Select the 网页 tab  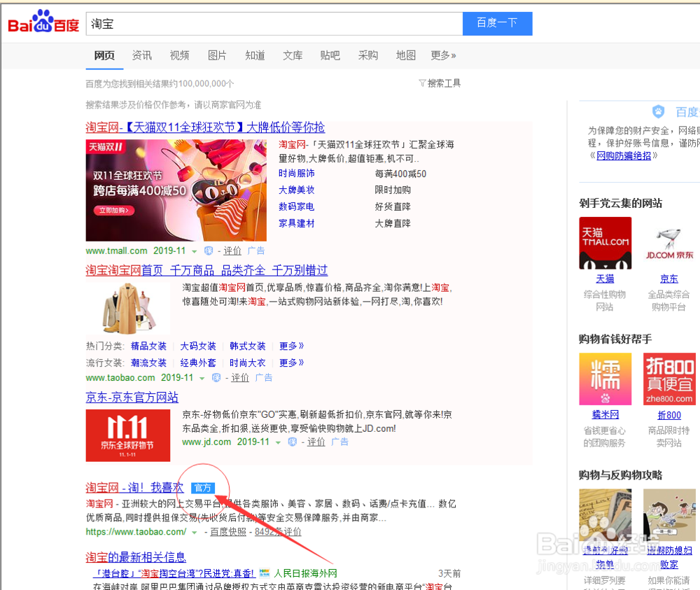tap(104, 55)
